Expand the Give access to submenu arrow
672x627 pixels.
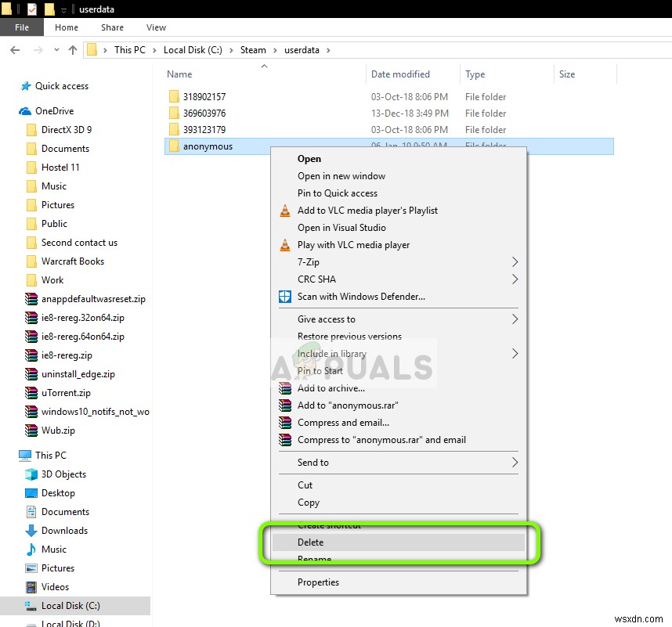coord(515,319)
